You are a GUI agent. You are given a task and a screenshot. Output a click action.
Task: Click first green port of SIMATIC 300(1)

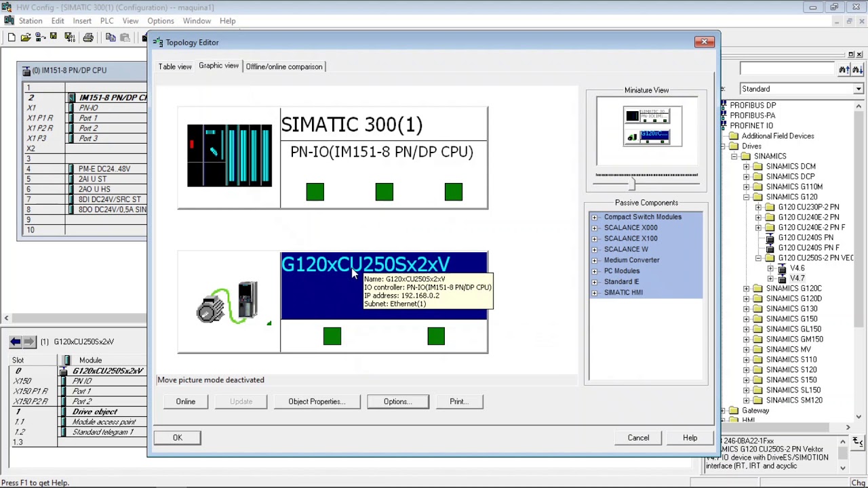coord(315,192)
